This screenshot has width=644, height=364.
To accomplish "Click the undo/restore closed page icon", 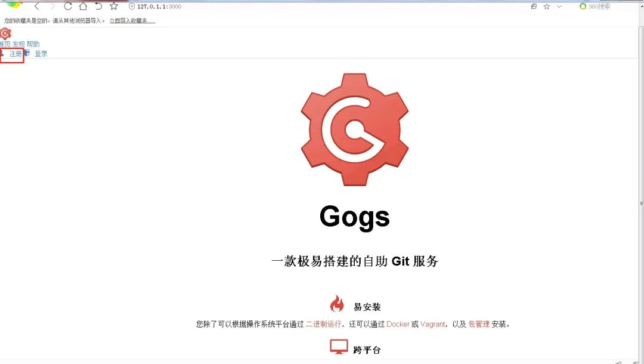I will (98, 6).
